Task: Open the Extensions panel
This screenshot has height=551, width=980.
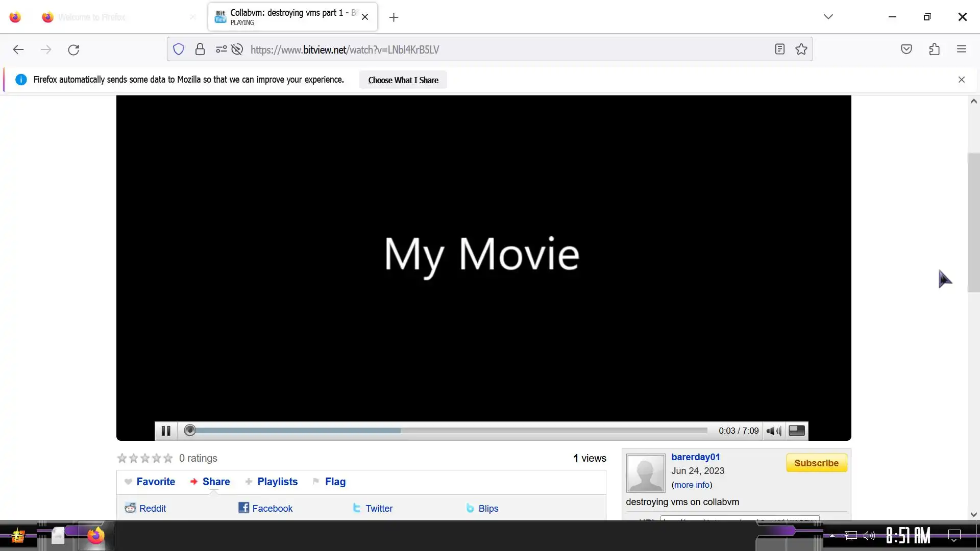Action: click(x=935, y=49)
